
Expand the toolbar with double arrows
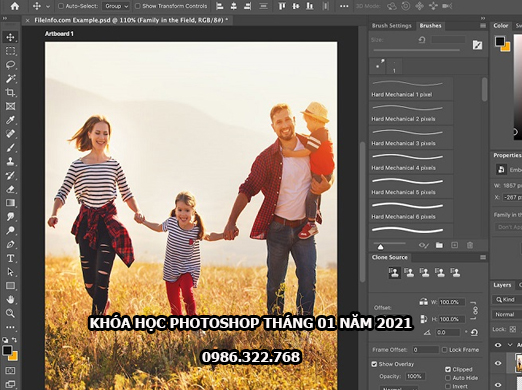point(5,19)
